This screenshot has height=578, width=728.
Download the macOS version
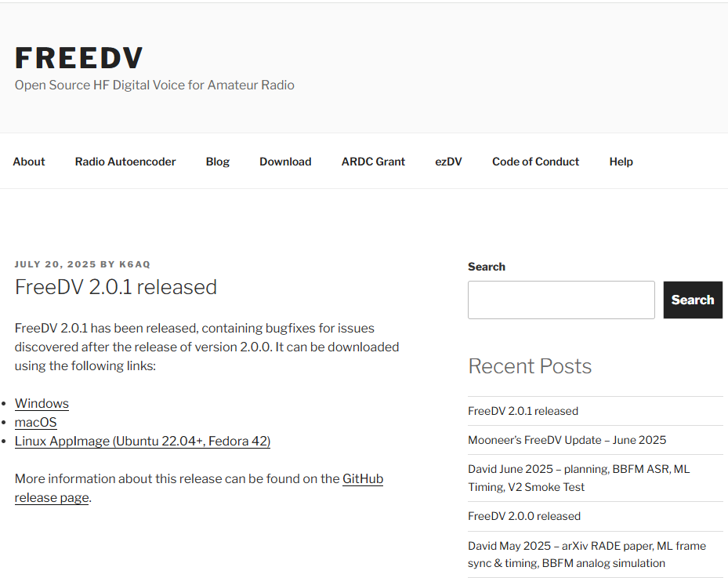pos(36,423)
